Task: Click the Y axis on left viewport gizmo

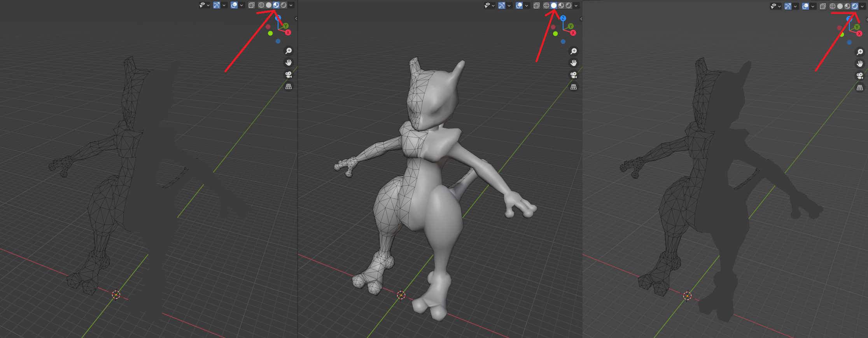Action: coord(286,26)
